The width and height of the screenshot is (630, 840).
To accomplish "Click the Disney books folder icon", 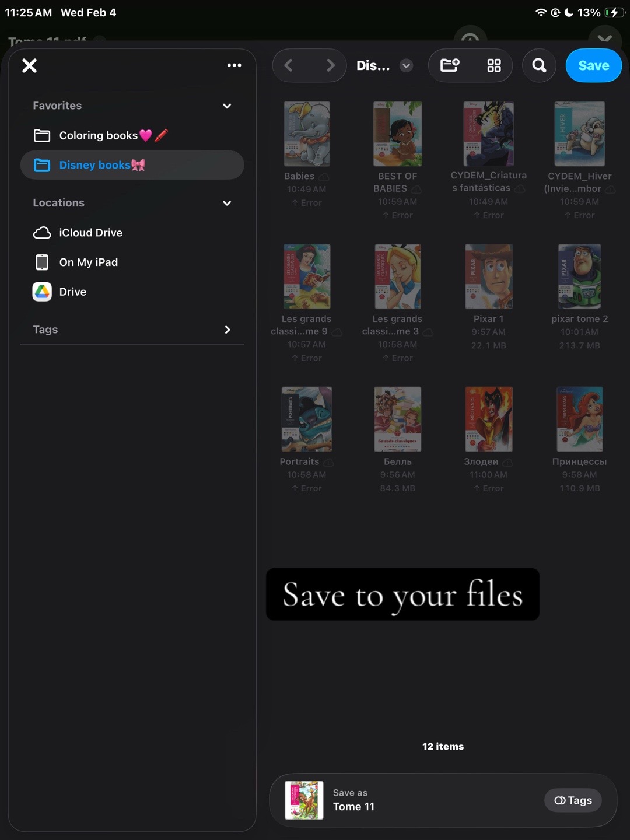I will 42,165.
